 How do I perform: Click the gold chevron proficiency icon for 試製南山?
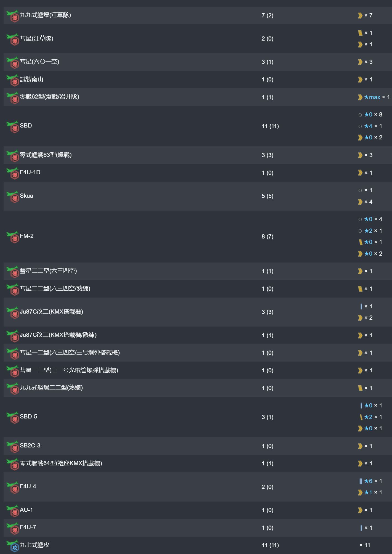tap(360, 79)
